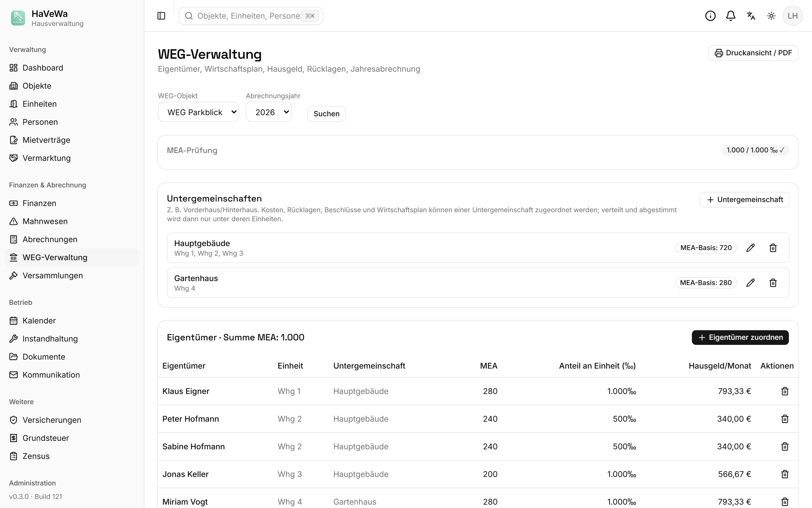Click the HaVeWa logo icon
The width and height of the screenshot is (812, 508).
click(18, 18)
